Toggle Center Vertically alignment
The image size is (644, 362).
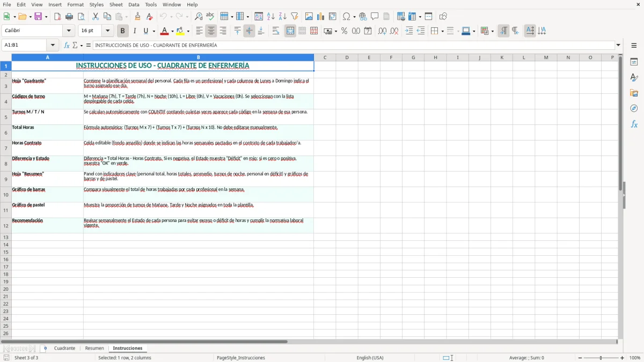249,31
